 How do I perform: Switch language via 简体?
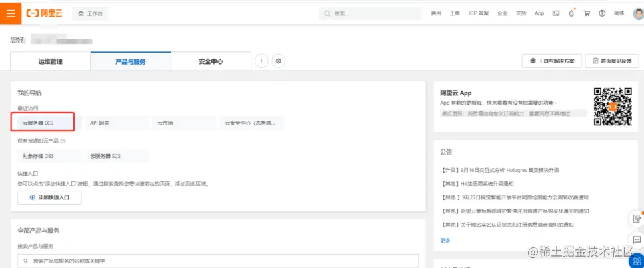[619, 13]
